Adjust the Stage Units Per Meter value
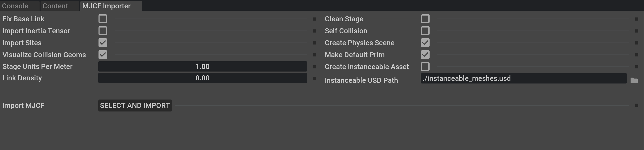Viewport: 644px width, 150px height. pyautogui.click(x=202, y=66)
